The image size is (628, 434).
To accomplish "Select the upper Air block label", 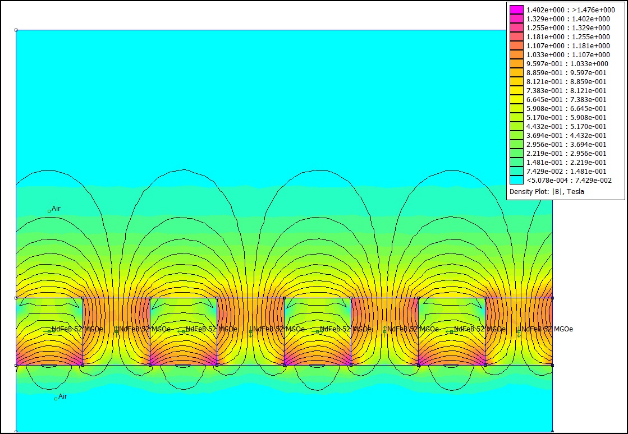I will pyautogui.click(x=59, y=208).
